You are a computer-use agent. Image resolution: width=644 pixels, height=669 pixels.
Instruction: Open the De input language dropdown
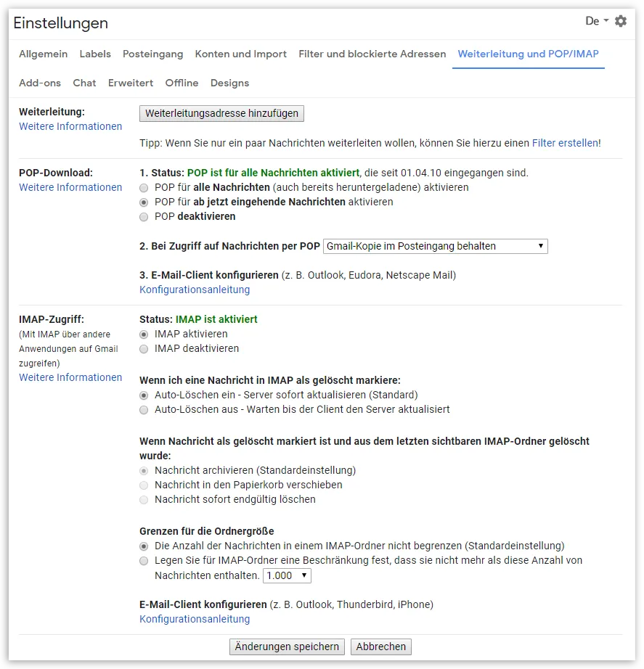(x=597, y=21)
